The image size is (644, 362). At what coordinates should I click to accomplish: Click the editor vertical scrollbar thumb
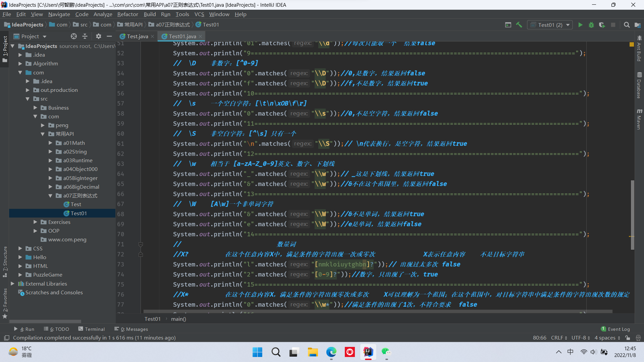click(x=632, y=215)
